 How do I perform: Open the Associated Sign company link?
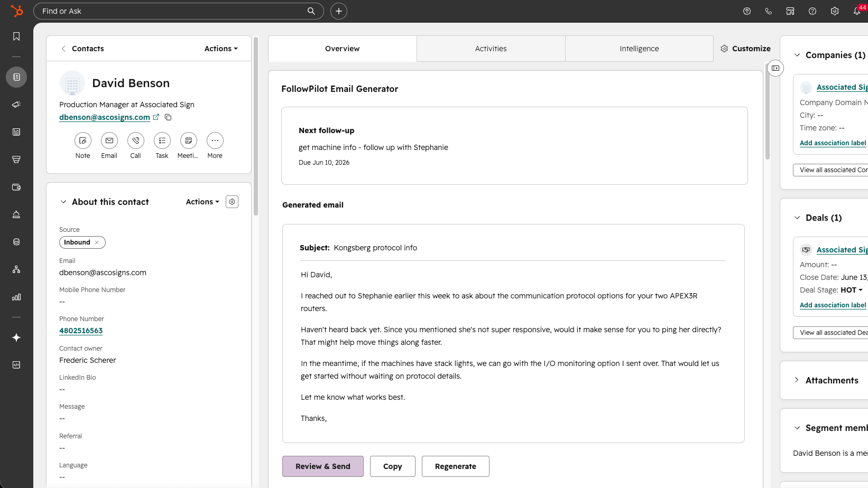coord(842,87)
